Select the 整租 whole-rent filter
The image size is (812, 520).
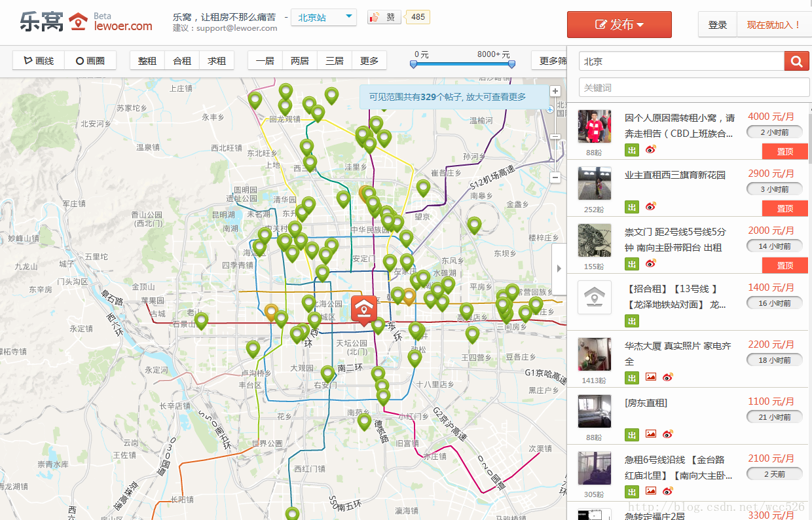tap(147, 60)
